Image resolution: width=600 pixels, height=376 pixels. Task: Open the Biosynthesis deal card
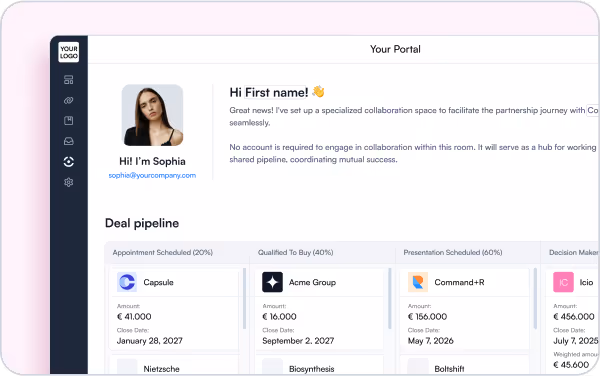pos(319,365)
